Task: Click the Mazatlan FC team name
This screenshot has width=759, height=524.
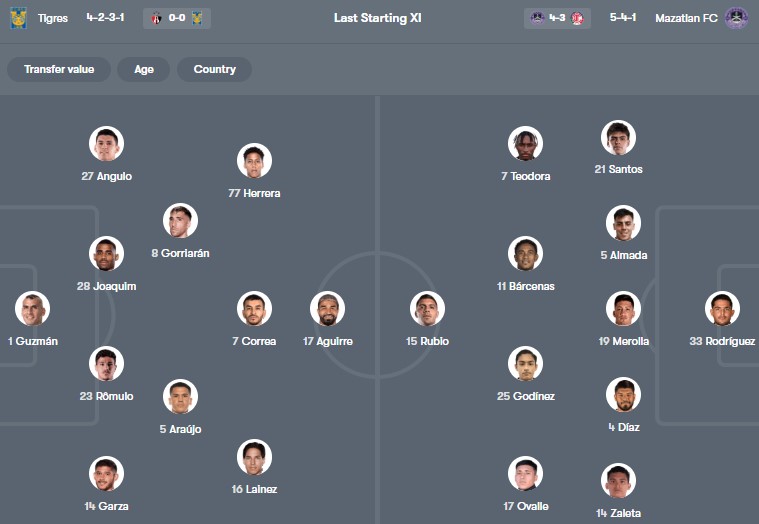Action: click(686, 18)
